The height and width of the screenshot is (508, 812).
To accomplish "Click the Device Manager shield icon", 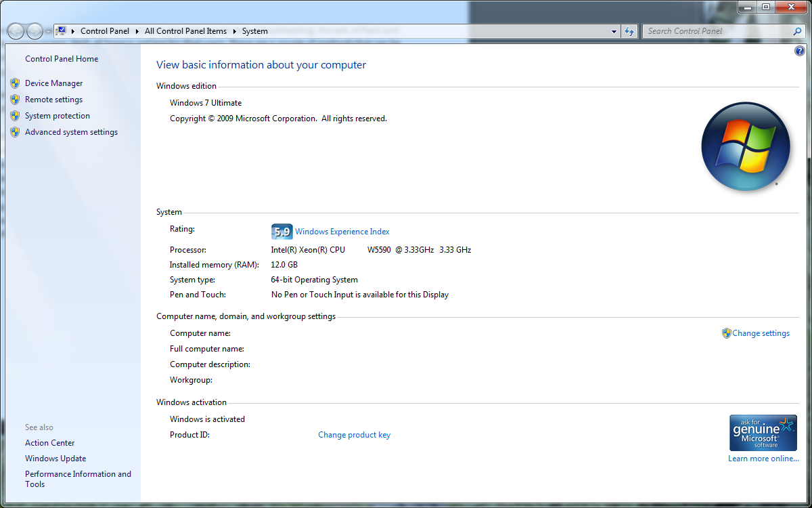I will (x=15, y=83).
